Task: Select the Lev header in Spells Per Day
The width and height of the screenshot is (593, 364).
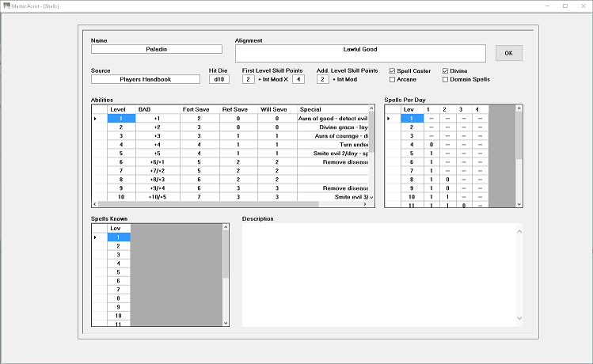Action: (412, 109)
